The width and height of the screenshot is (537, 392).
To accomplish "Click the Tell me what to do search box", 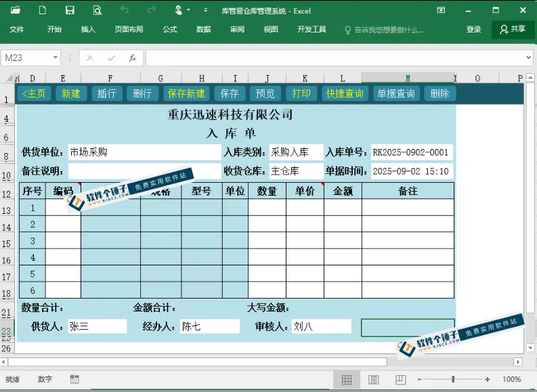I will [384, 30].
